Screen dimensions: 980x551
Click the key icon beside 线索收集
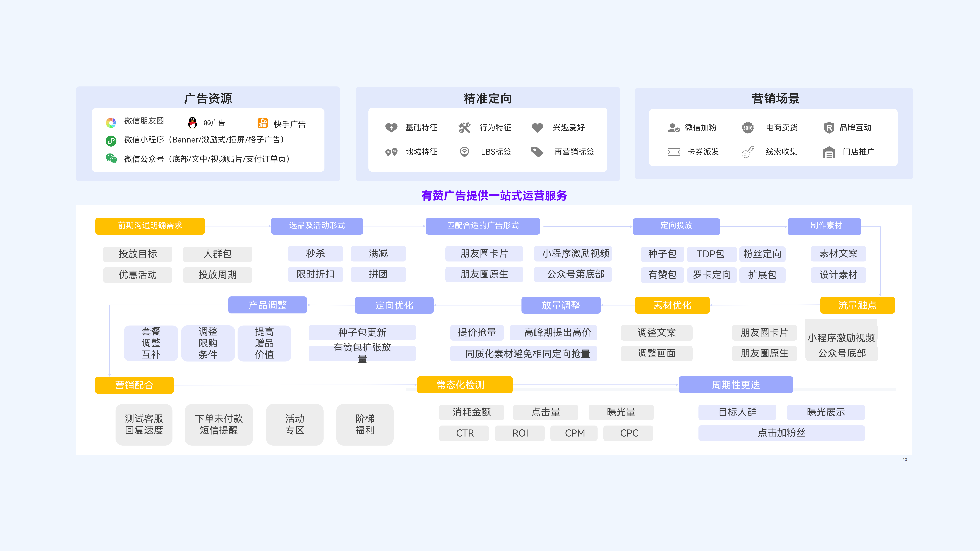point(748,152)
